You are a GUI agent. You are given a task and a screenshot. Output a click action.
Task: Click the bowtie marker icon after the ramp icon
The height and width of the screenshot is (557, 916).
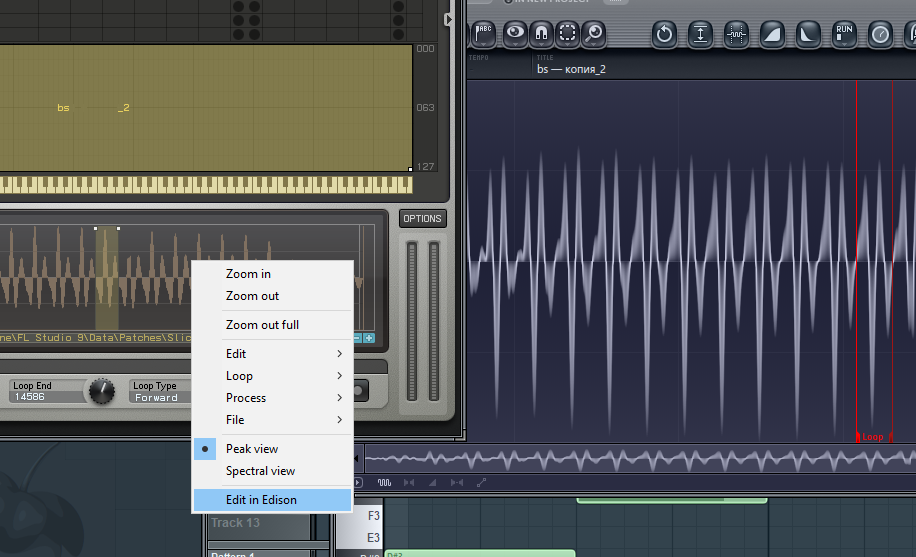(457, 482)
